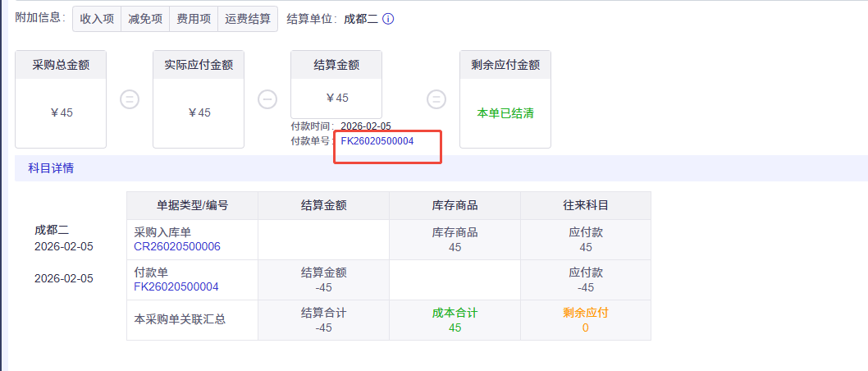Click the 往来科目 column header

pos(586,205)
